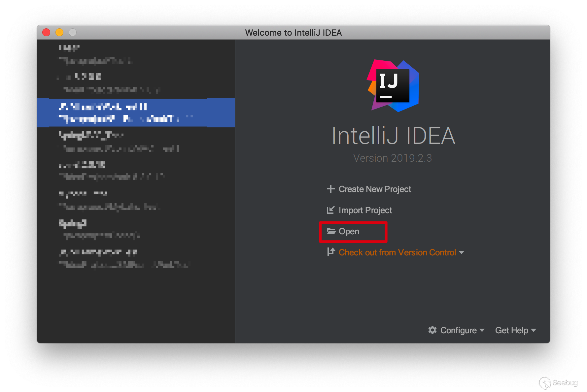Expand the Get Help dropdown arrow
The height and width of the screenshot is (392, 587).
pos(534,330)
